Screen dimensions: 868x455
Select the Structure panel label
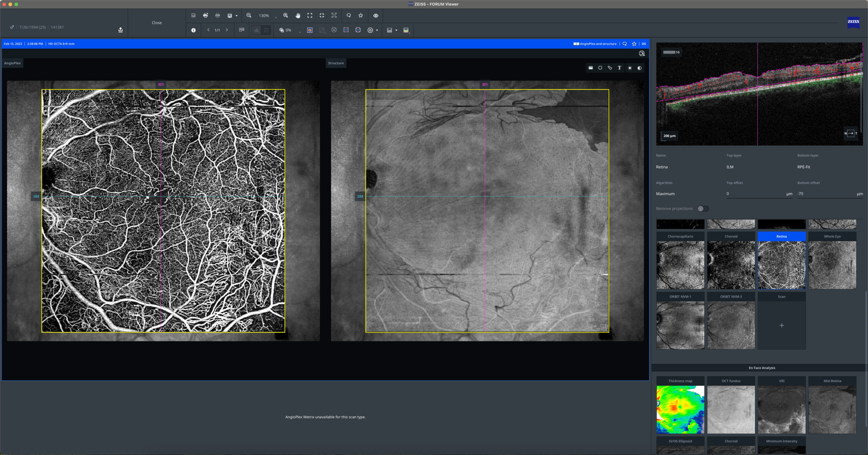point(336,63)
